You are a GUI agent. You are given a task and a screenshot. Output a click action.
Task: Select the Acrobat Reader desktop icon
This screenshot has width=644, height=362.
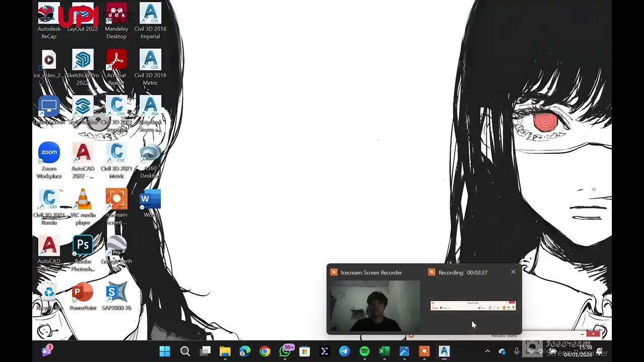pyautogui.click(x=116, y=67)
